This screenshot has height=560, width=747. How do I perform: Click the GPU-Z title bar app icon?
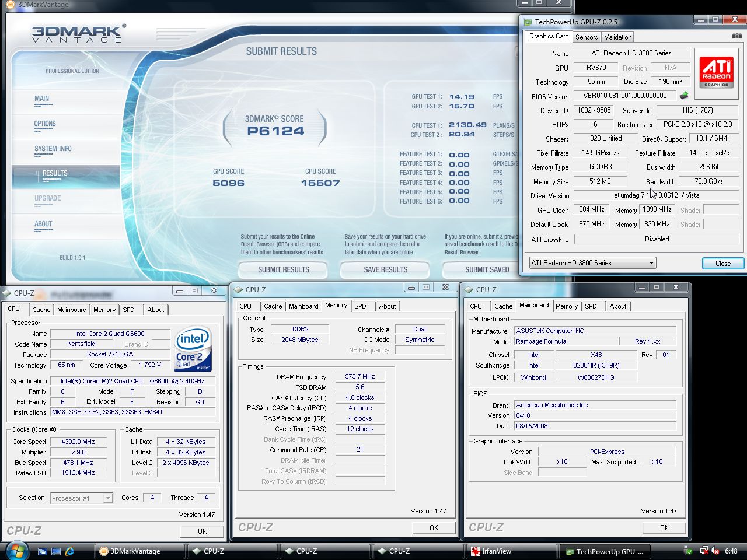pos(528,22)
